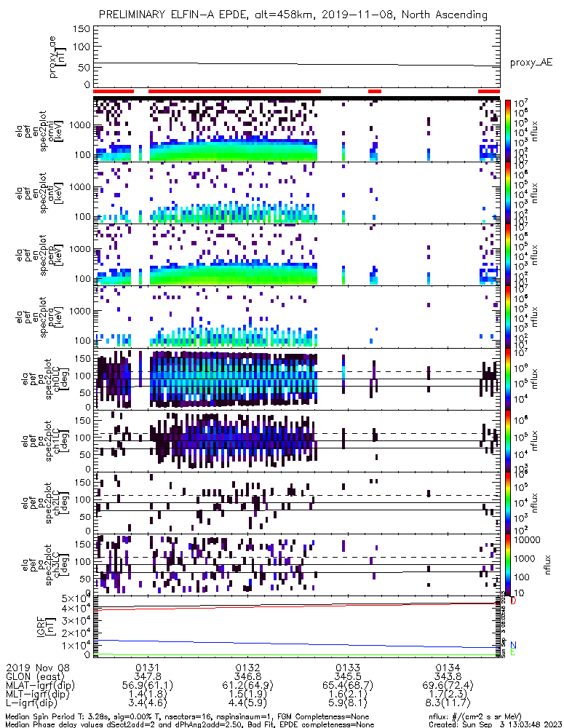Click the L-igrf(dip) row label

pyautogui.click(x=33, y=703)
